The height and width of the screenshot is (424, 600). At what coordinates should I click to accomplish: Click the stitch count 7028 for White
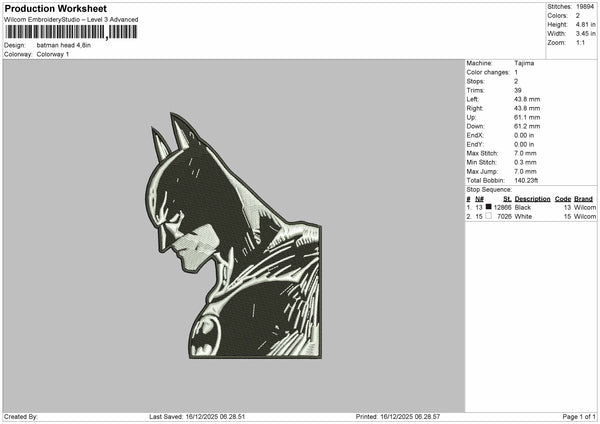pos(504,217)
